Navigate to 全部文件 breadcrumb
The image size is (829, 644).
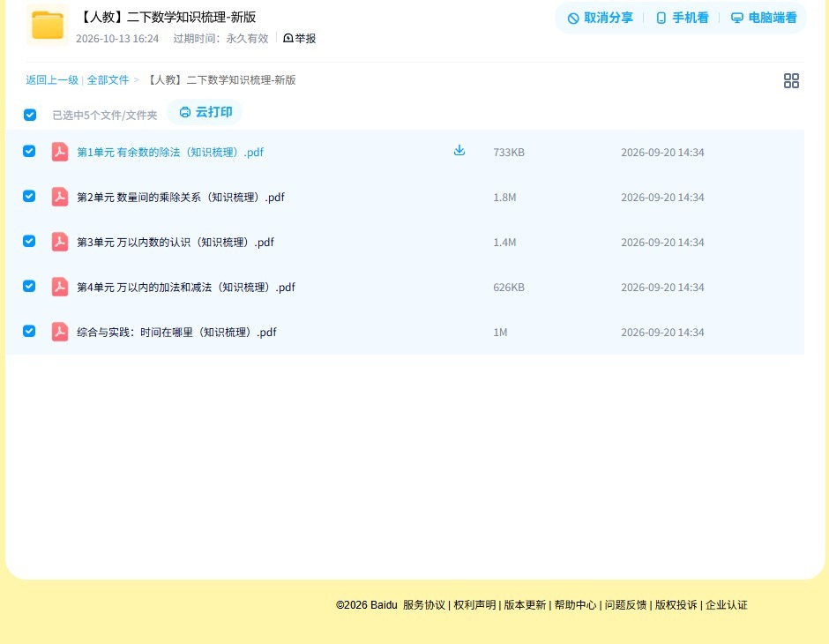[x=108, y=80]
